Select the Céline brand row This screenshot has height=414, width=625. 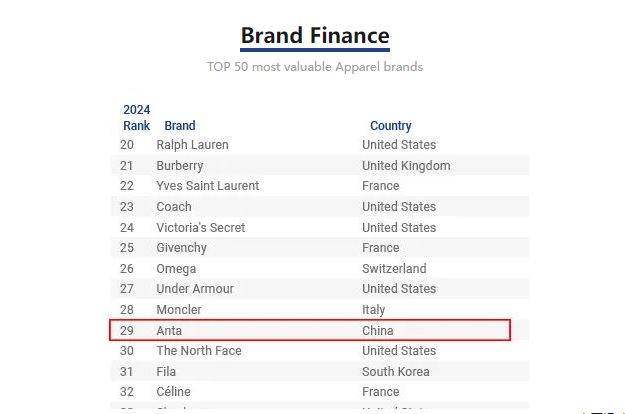[x=173, y=392]
